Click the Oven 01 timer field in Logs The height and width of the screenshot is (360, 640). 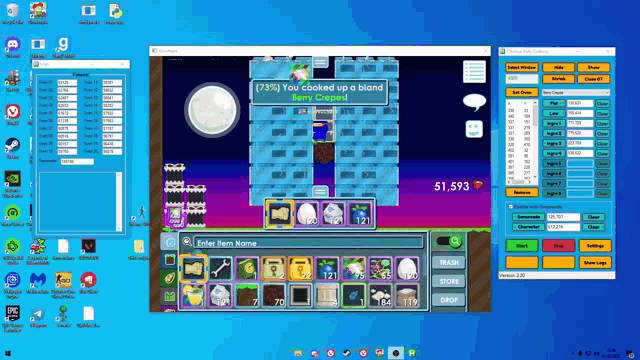pos(67,82)
